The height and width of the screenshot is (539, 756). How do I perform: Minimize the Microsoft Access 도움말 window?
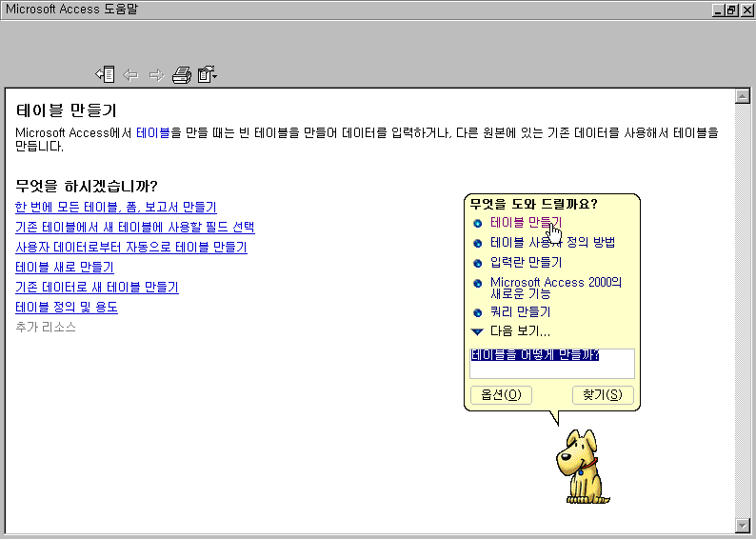718,10
